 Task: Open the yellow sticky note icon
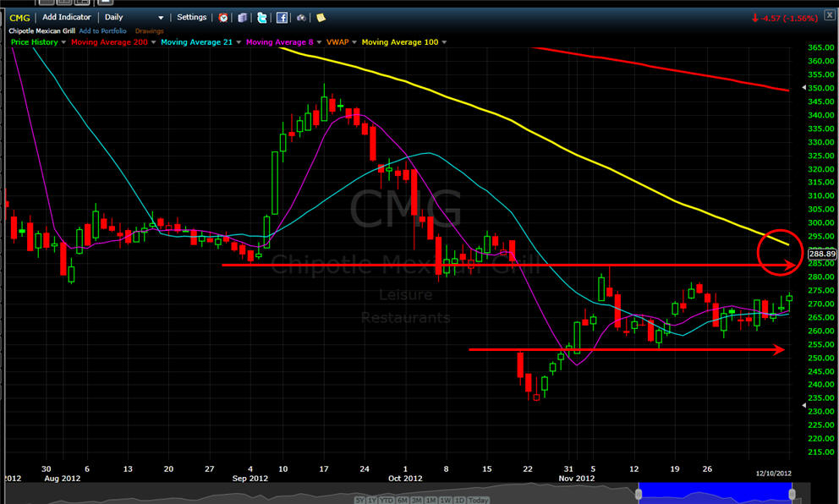pyautogui.click(x=321, y=17)
